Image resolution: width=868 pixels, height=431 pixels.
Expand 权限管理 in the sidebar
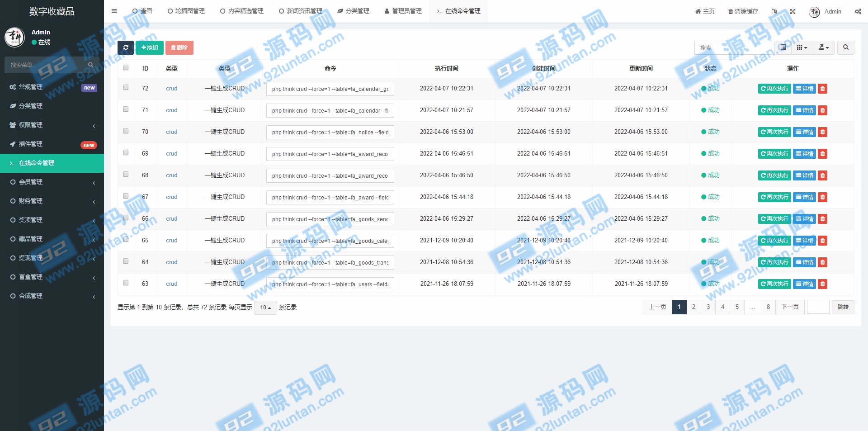pos(52,125)
